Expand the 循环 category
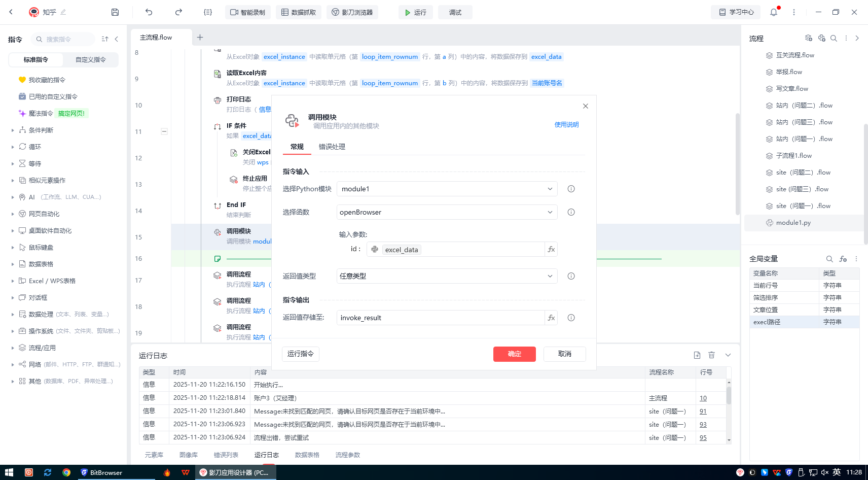Image resolution: width=868 pixels, height=480 pixels. coord(13,147)
